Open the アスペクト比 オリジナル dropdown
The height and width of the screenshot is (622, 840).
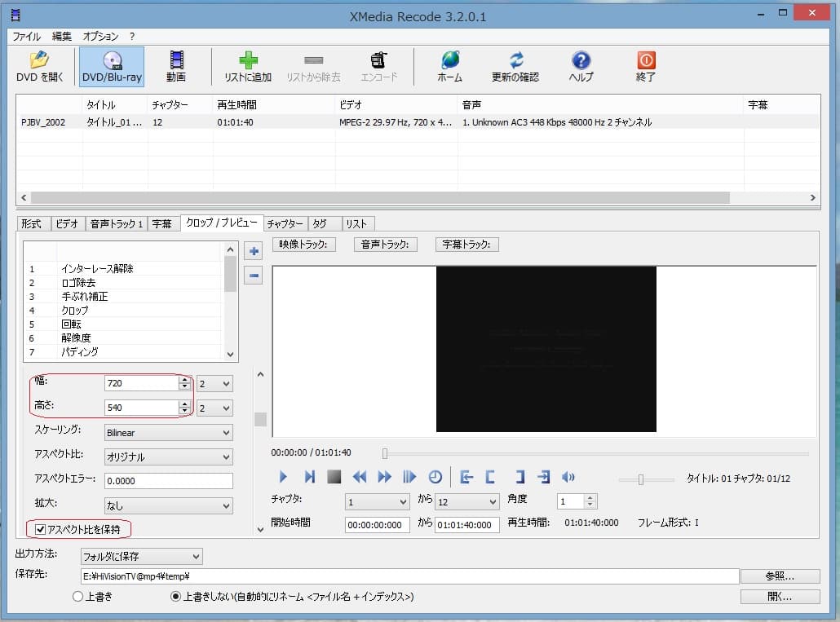(169, 457)
